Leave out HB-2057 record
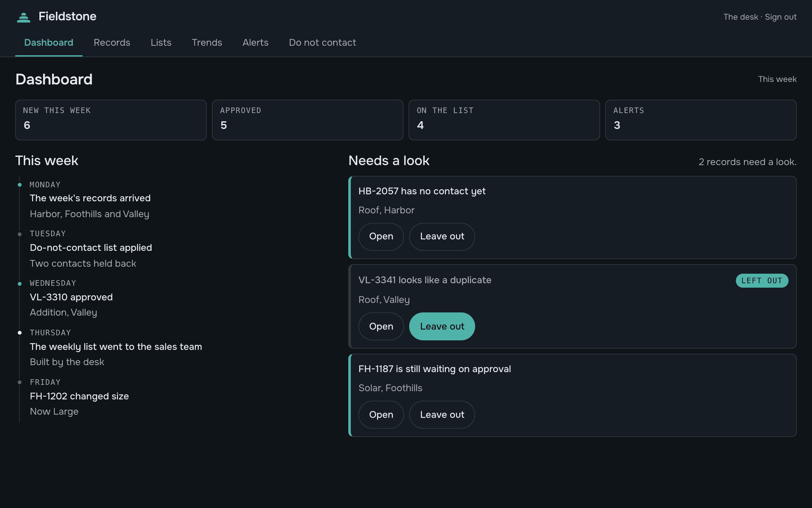This screenshot has width=812, height=508. pyautogui.click(x=442, y=237)
